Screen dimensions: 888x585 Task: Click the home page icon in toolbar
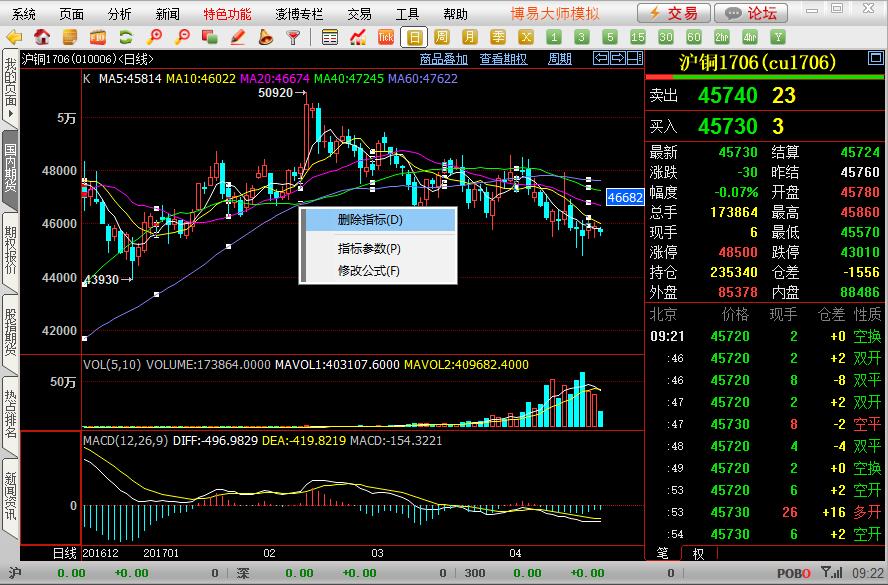tap(42, 38)
